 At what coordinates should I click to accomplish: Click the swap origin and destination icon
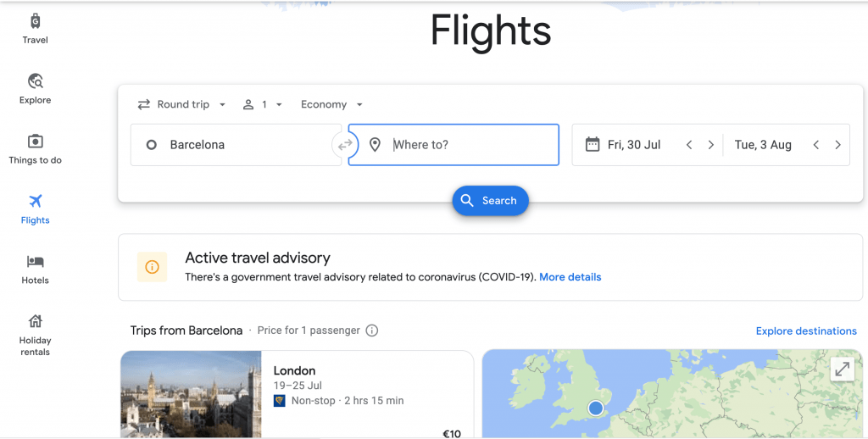(344, 145)
